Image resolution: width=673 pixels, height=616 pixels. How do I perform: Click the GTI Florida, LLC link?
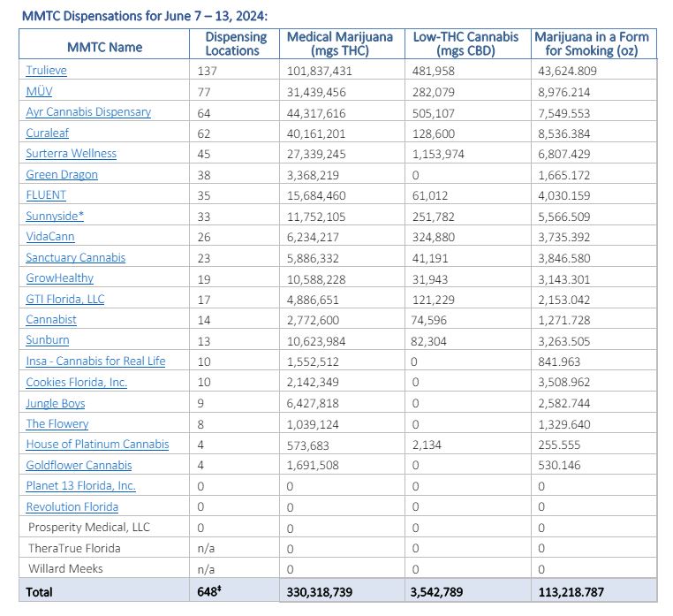point(64,299)
